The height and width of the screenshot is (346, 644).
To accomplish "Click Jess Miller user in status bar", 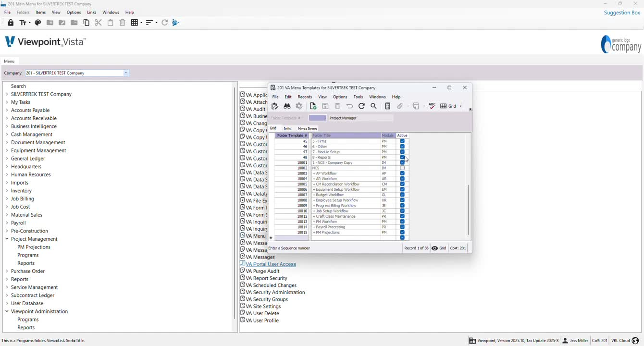I will pyautogui.click(x=575, y=341).
